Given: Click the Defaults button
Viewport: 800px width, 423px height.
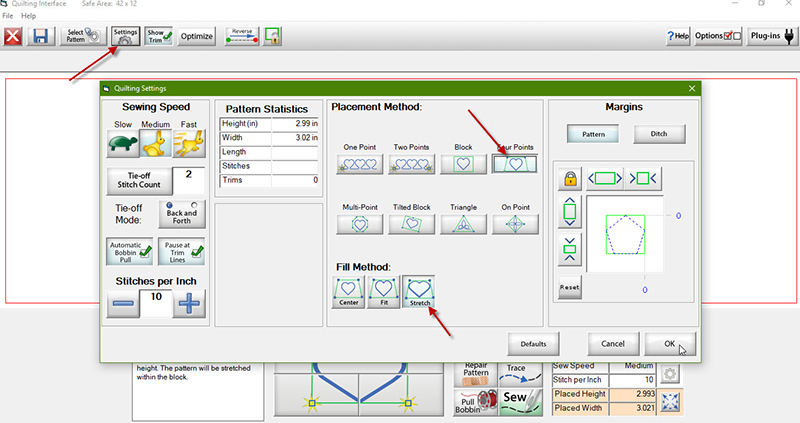Looking at the screenshot, I should coord(533,344).
